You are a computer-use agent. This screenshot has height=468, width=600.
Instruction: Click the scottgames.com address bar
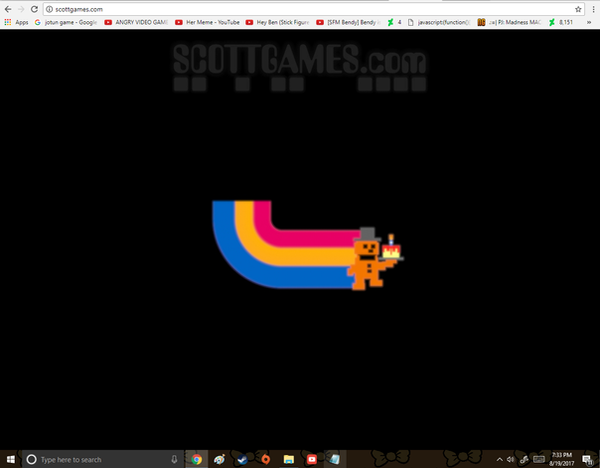click(313, 9)
